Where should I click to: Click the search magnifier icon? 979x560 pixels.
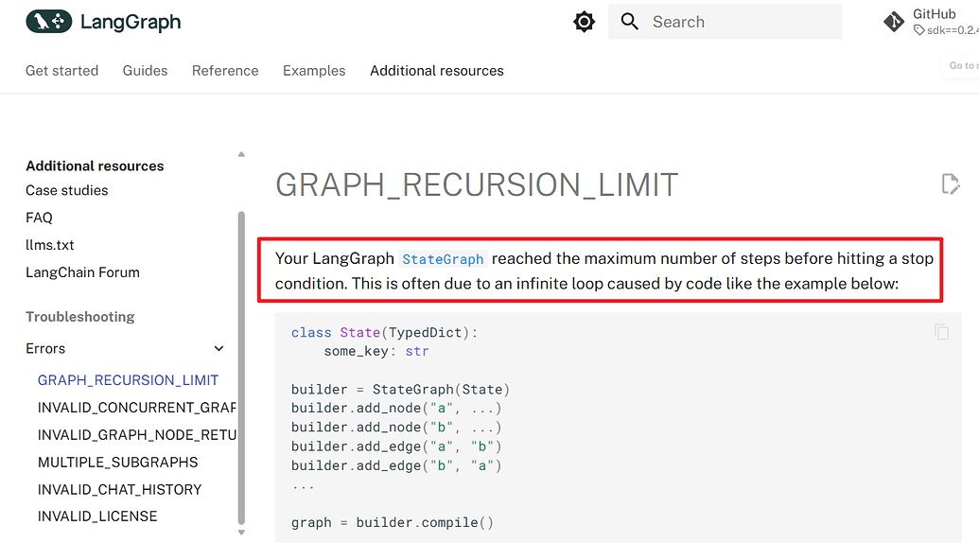[629, 21]
